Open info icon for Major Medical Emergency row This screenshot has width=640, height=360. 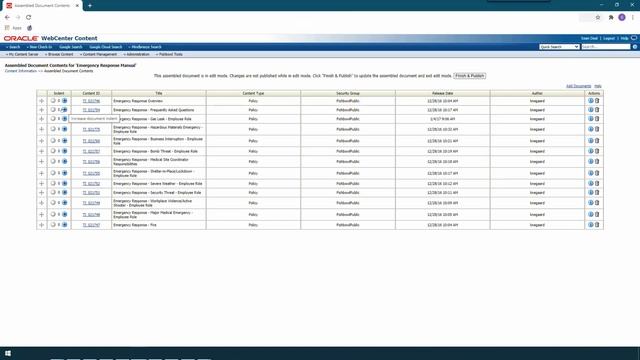point(591,214)
